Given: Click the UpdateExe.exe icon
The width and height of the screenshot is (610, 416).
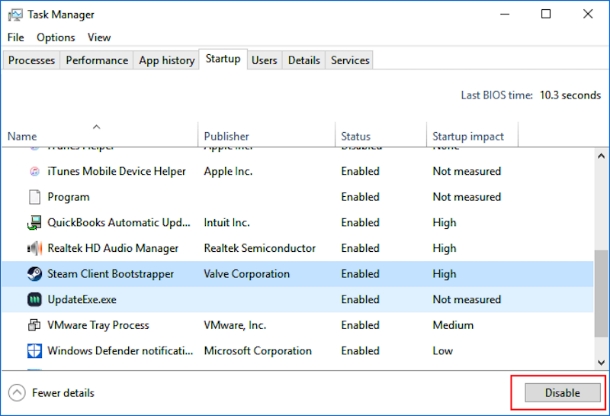Looking at the screenshot, I should [x=33, y=300].
